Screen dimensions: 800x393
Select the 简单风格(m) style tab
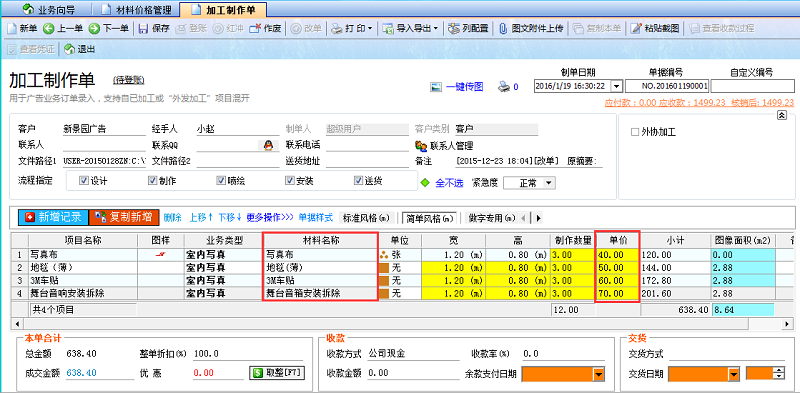click(x=430, y=218)
